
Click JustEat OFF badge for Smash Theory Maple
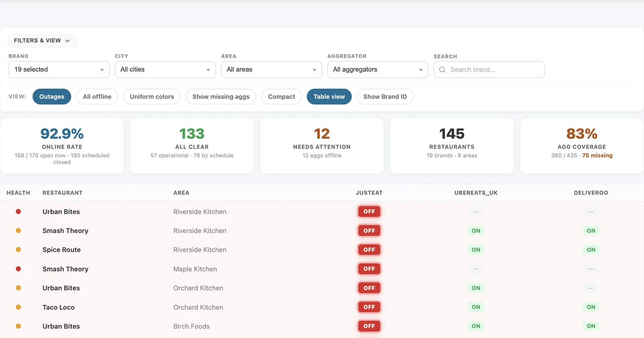coord(369,269)
